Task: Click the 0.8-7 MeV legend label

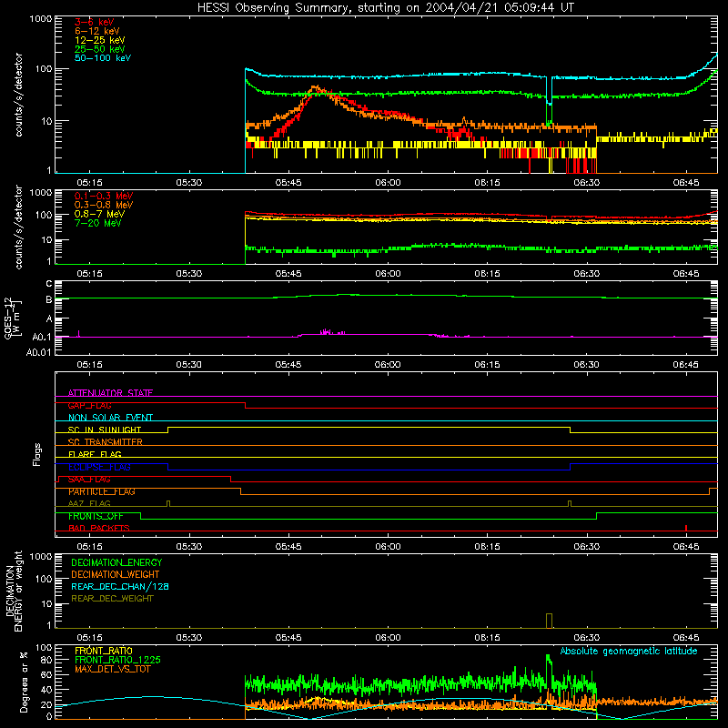Action: point(100,214)
